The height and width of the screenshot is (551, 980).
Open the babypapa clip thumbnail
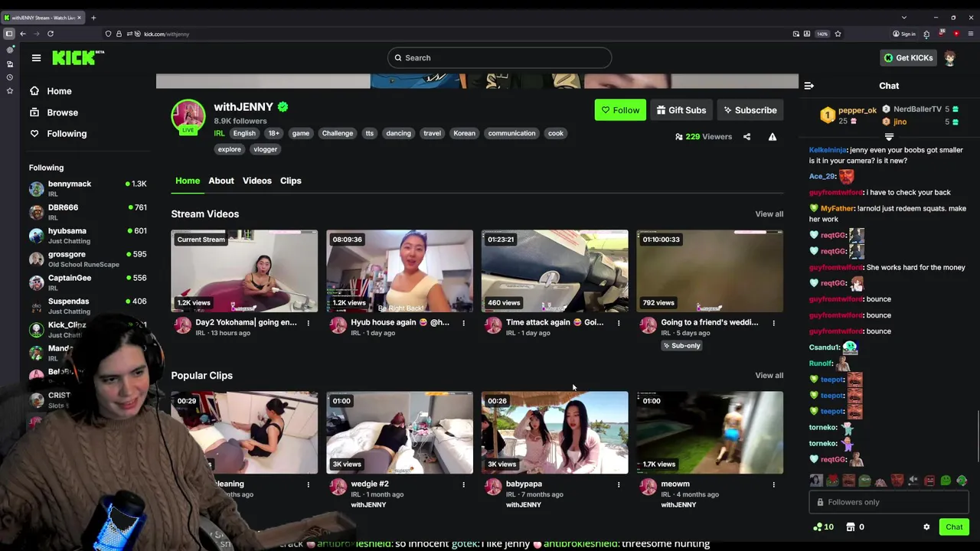pyautogui.click(x=555, y=432)
